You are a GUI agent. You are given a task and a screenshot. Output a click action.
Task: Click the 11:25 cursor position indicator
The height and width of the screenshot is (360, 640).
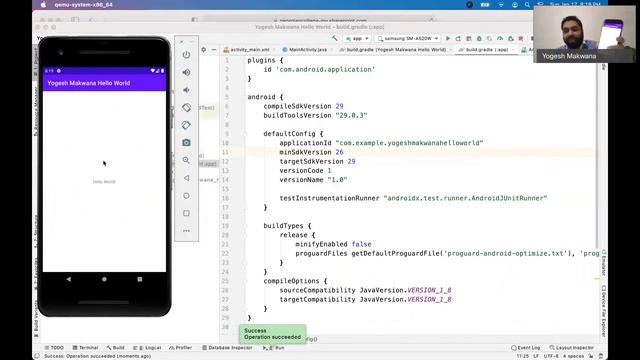(522, 356)
